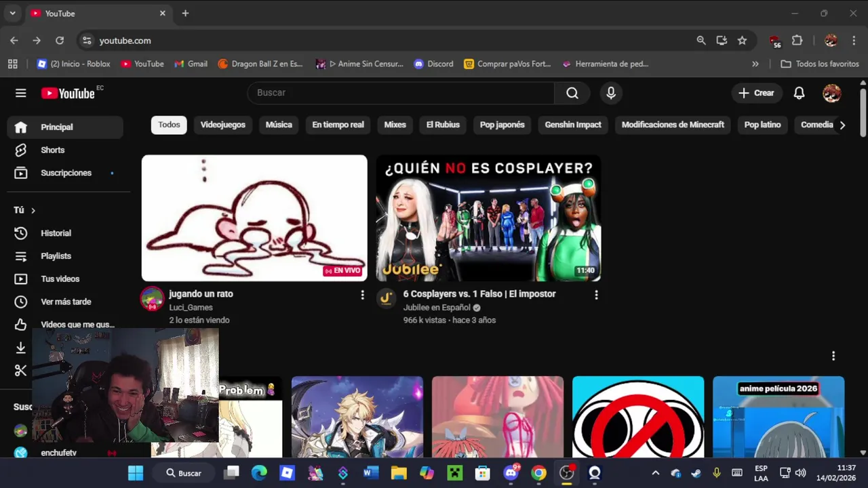Select the Mixes filter chip
Image resolution: width=868 pixels, height=488 pixels.
(395, 125)
